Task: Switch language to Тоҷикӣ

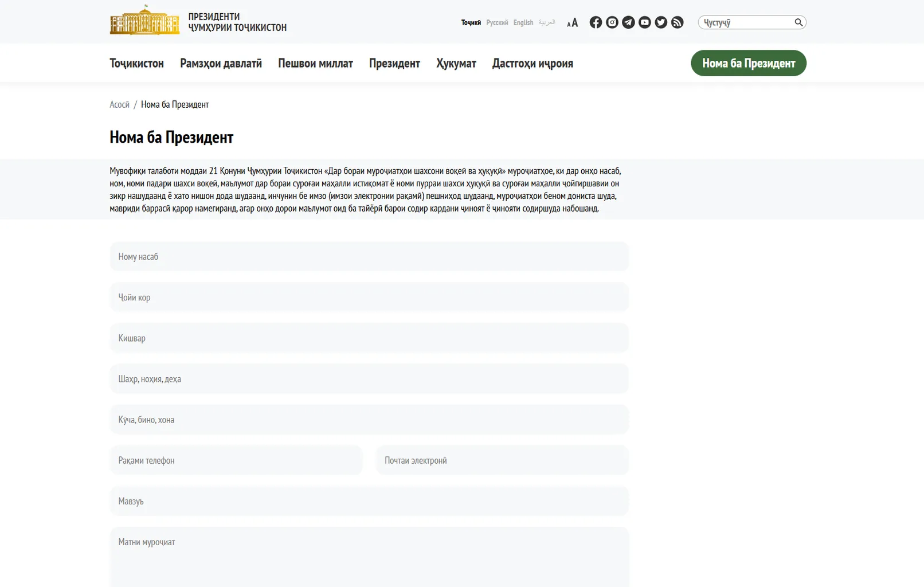Action: pos(471,22)
